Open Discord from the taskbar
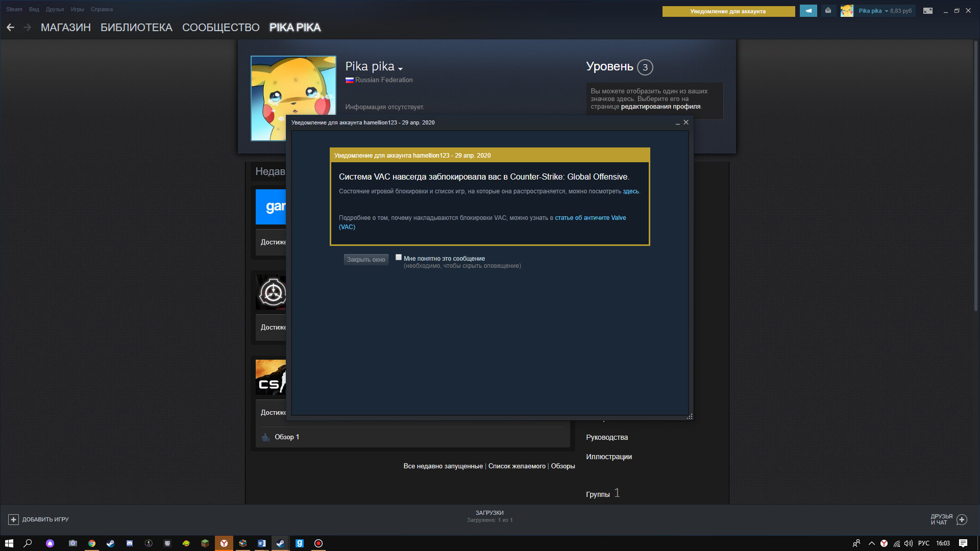 click(x=130, y=543)
